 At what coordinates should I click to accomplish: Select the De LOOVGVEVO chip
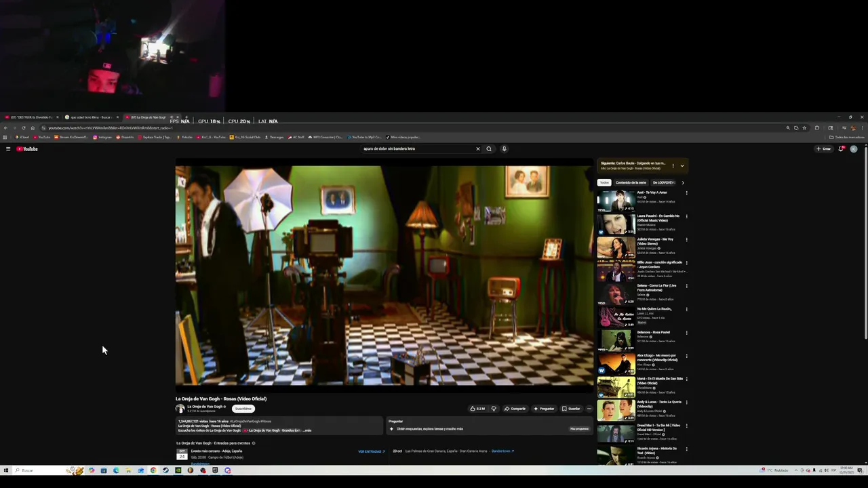(663, 182)
